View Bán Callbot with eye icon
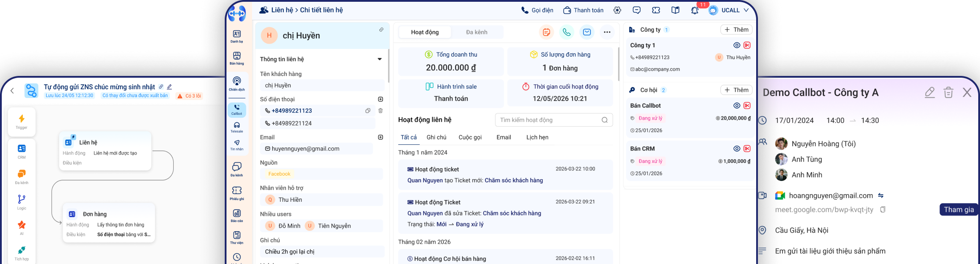This screenshot has width=980, height=264. (737, 106)
